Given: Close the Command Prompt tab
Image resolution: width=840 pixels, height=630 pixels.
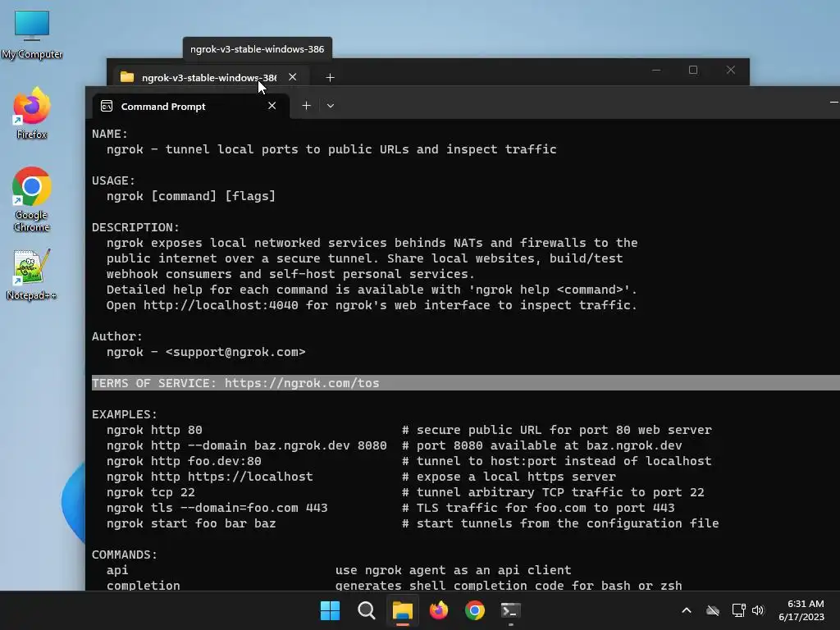Looking at the screenshot, I should [272, 106].
